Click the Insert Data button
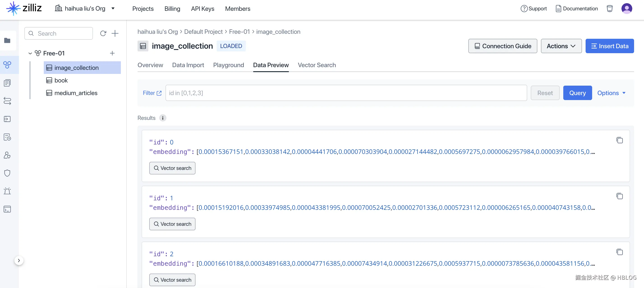The height and width of the screenshot is (288, 644). 609,46
